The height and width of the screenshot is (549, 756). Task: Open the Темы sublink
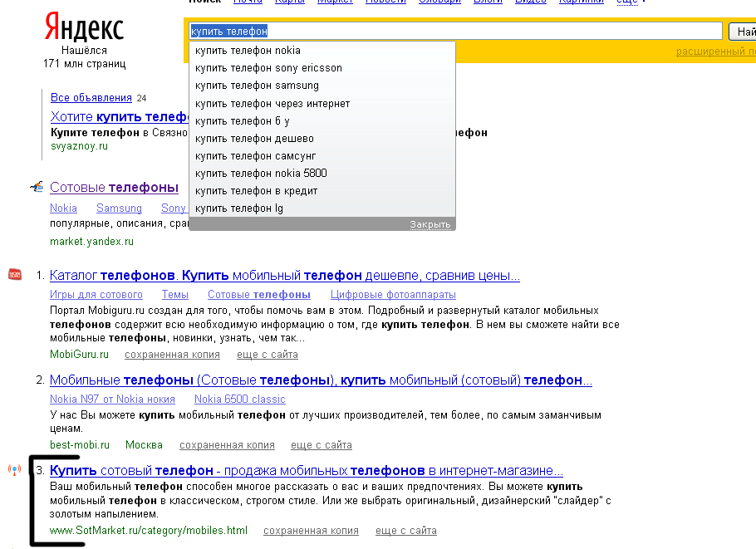point(175,295)
